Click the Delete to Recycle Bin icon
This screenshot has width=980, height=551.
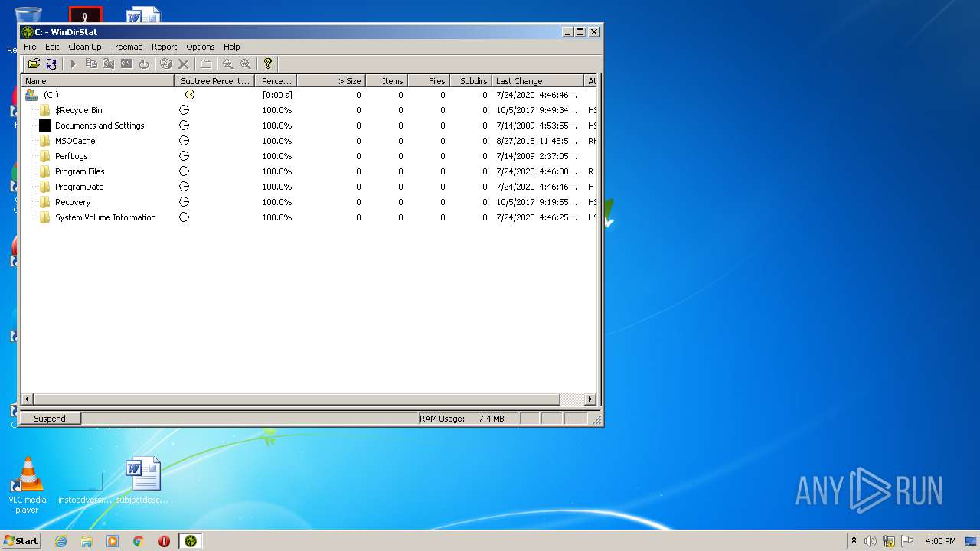click(x=166, y=64)
